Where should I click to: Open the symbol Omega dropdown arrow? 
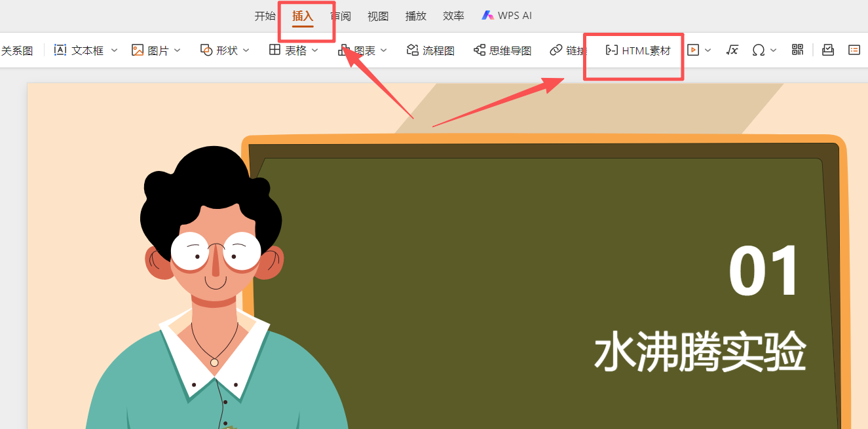774,50
